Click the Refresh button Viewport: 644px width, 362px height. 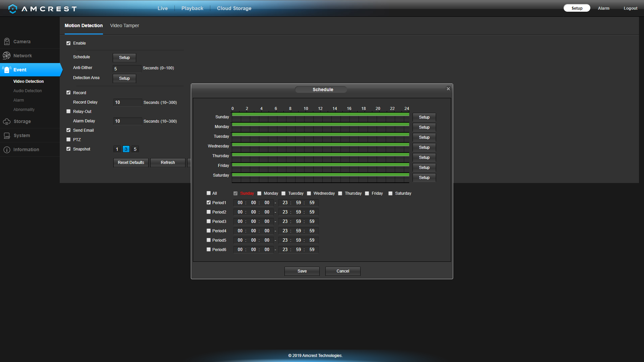click(x=168, y=163)
